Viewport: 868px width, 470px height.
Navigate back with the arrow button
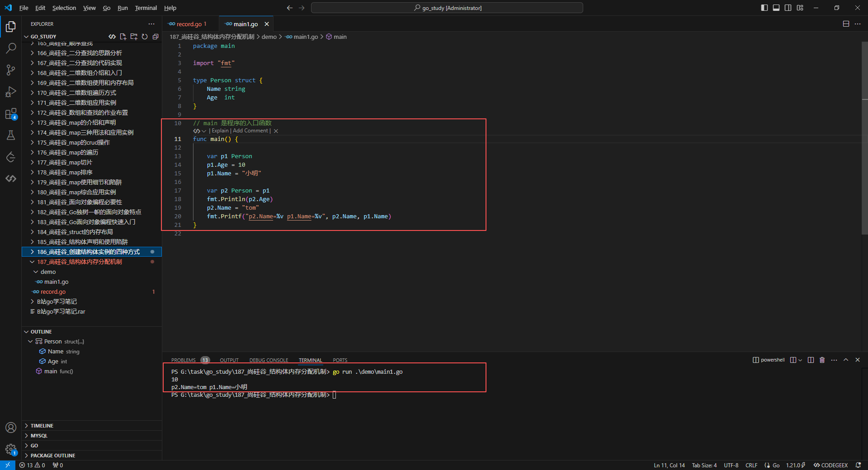tap(290, 8)
